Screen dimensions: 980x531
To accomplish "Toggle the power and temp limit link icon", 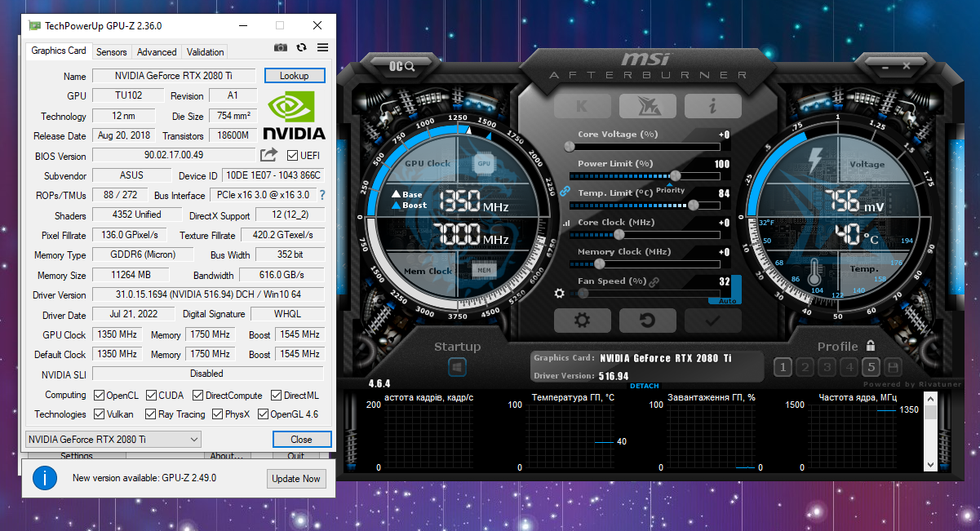I will click(564, 190).
